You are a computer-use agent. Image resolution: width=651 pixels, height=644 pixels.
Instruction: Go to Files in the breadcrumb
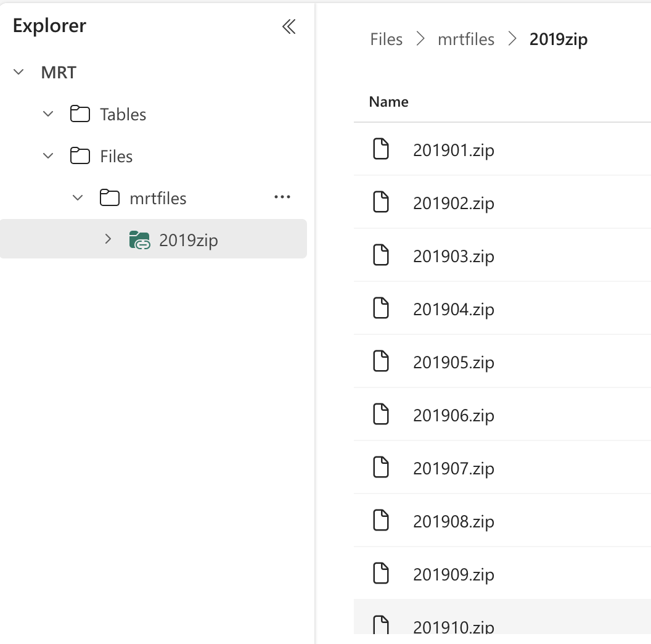[x=386, y=39]
